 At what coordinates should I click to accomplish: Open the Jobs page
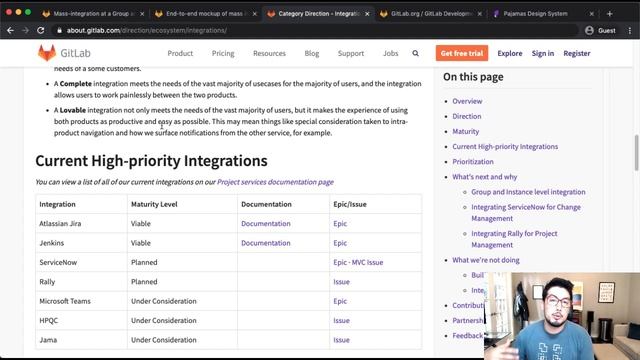[x=391, y=53]
